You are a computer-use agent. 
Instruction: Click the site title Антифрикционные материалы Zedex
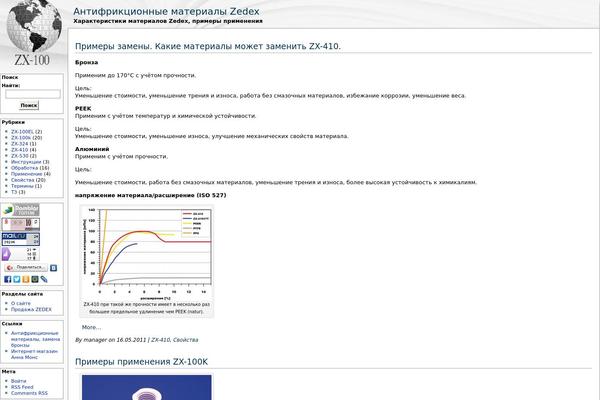pyautogui.click(x=166, y=11)
